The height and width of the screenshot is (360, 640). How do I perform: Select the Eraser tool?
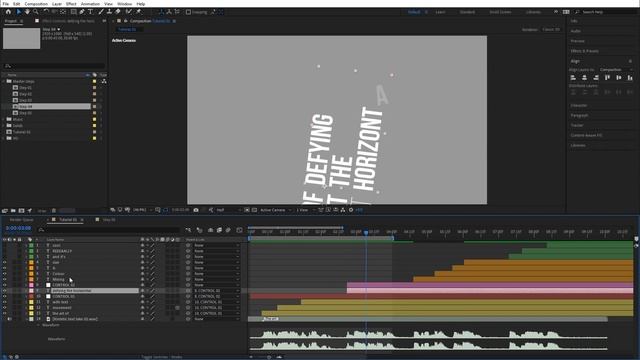118,12
